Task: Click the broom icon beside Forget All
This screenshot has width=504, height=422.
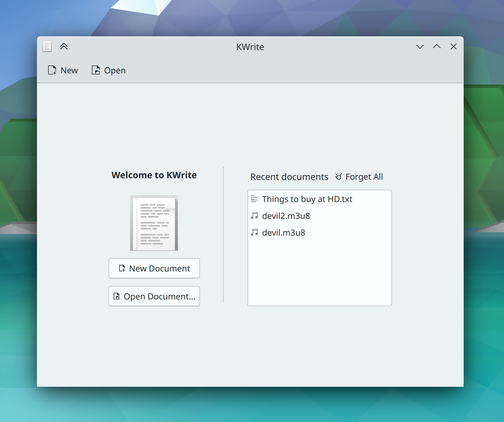Action: (339, 177)
